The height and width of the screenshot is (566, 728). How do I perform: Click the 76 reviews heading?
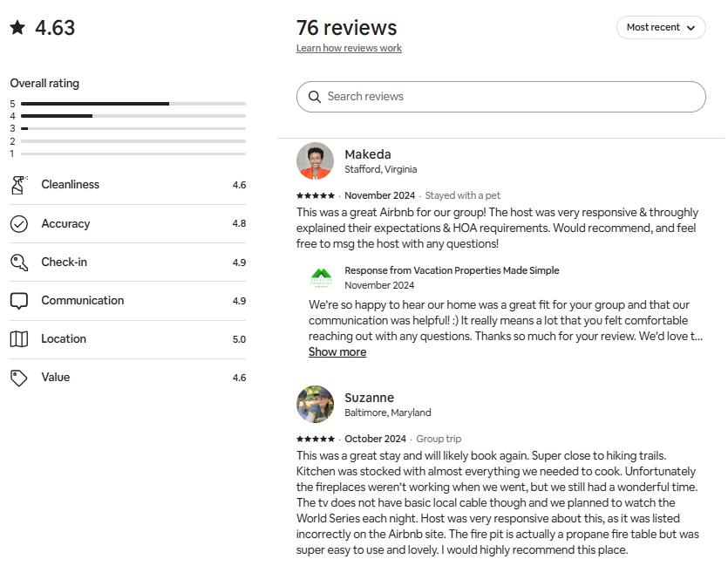pos(346,28)
